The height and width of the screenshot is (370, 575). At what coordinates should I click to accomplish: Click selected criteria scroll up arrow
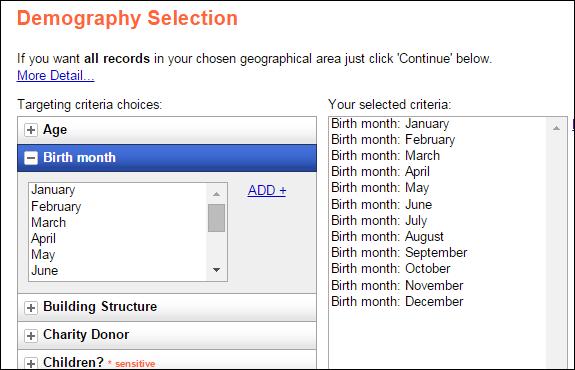556,128
